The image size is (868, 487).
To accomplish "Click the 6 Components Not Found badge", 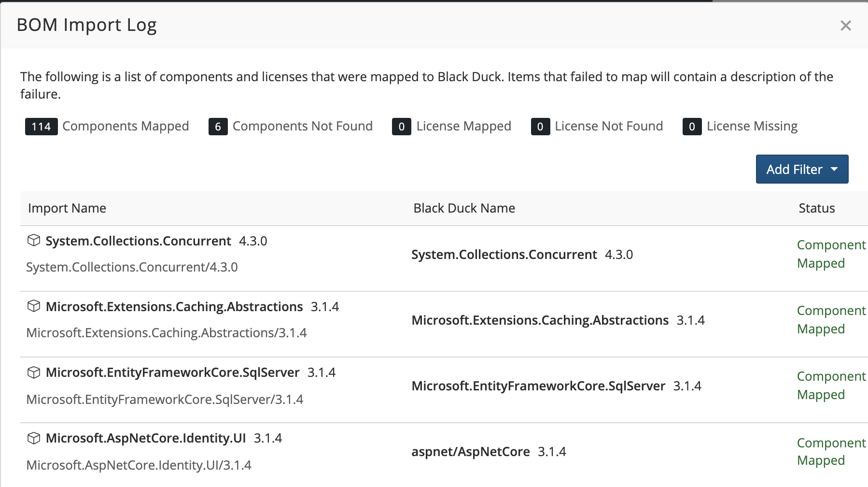I will pyautogui.click(x=218, y=126).
